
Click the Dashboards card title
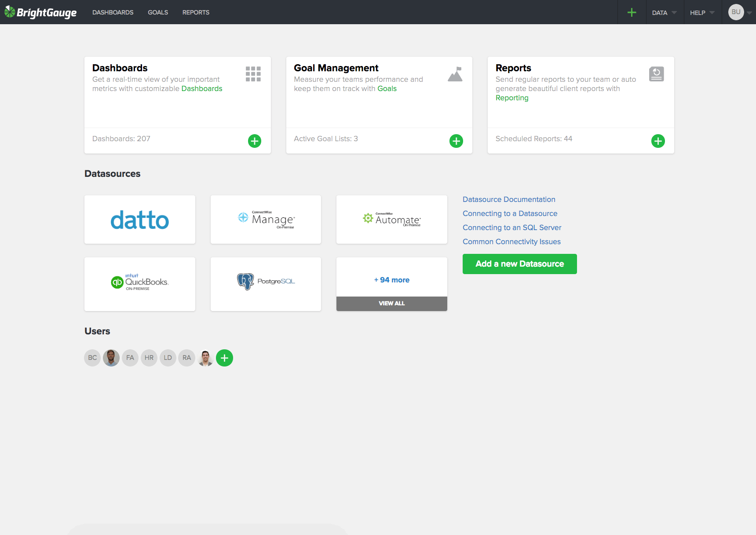[x=120, y=68]
